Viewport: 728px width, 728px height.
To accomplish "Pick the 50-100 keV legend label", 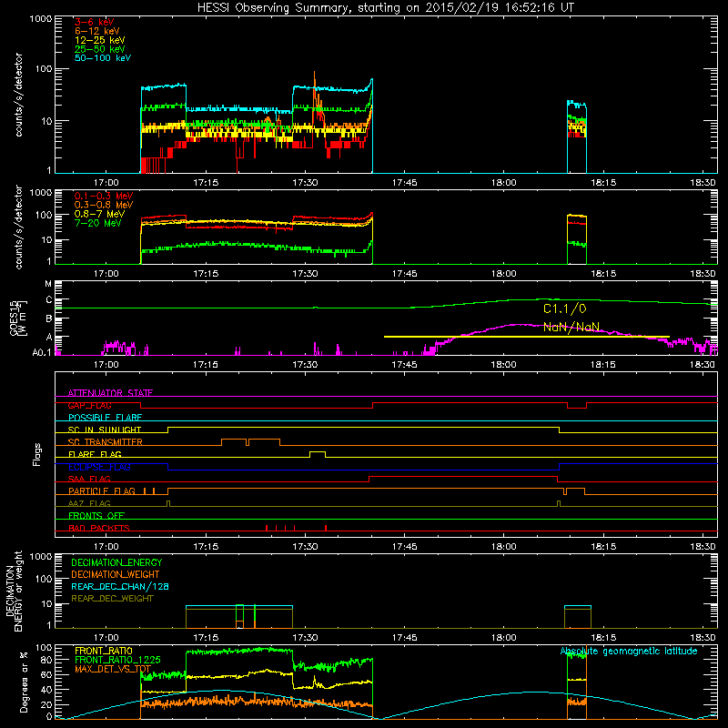I will click(103, 58).
